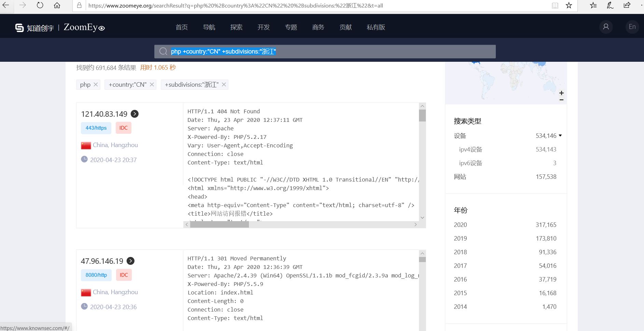Filter by 8080/http port tag
Viewport: 644px width, 331px height.
click(96, 275)
